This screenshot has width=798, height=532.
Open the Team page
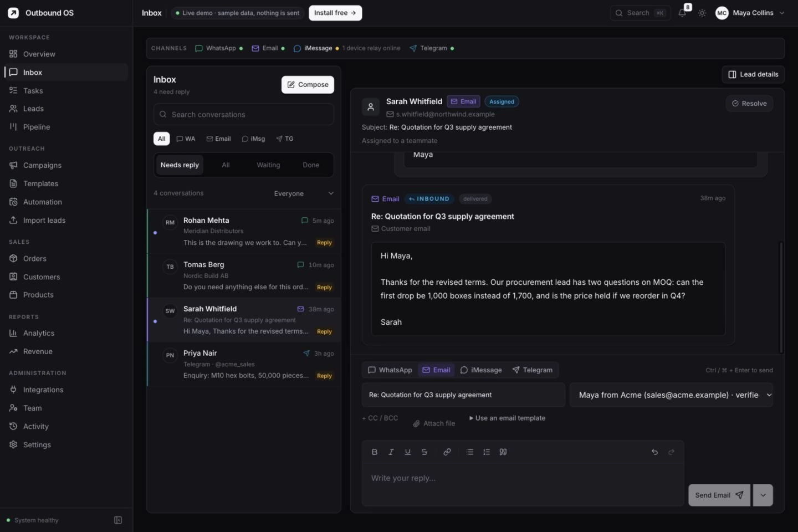[66, 408]
